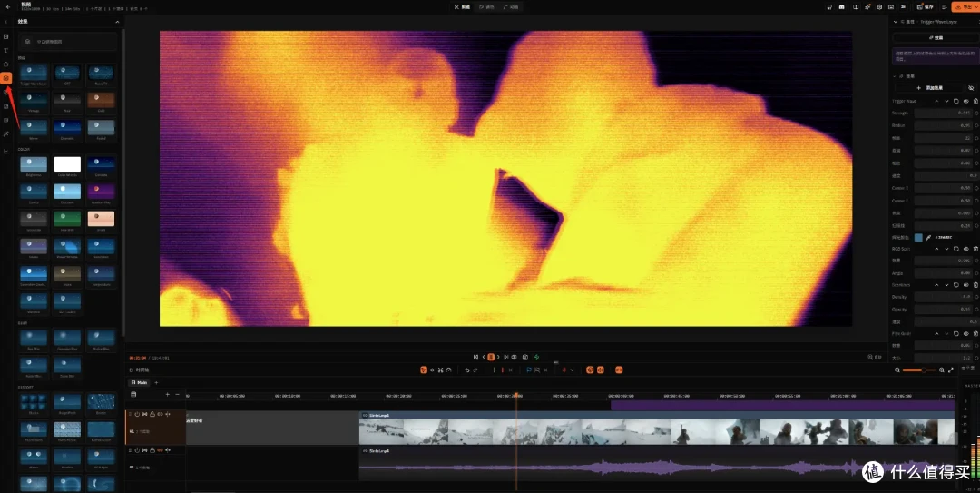Collapse the effects library panel header
Viewport: 980px width, 493px height.
tap(117, 22)
